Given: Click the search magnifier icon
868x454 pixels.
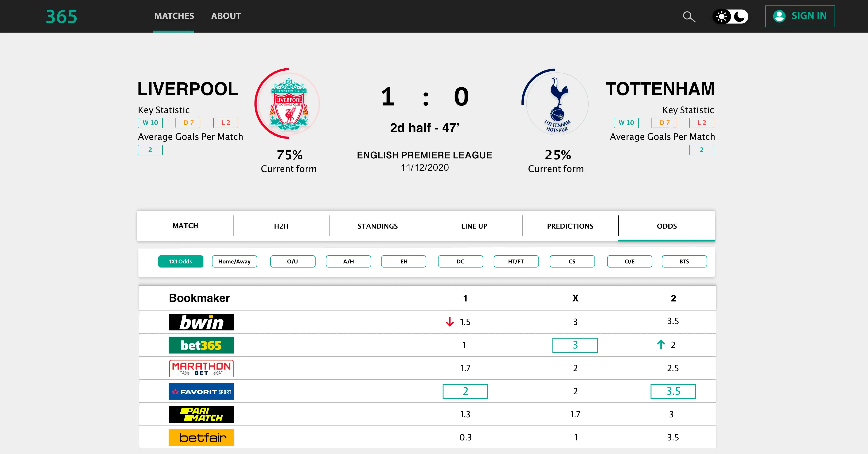Looking at the screenshot, I should click(689, 17).
